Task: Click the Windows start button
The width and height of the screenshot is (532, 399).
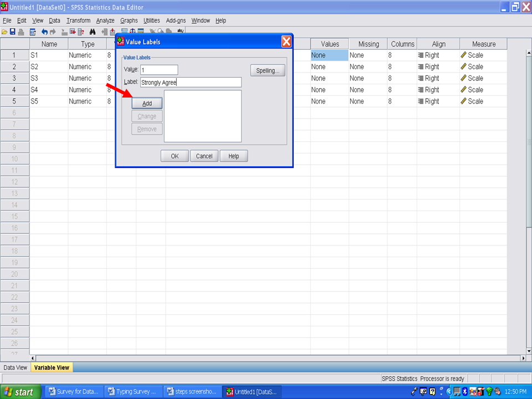Action: point(20,392)
